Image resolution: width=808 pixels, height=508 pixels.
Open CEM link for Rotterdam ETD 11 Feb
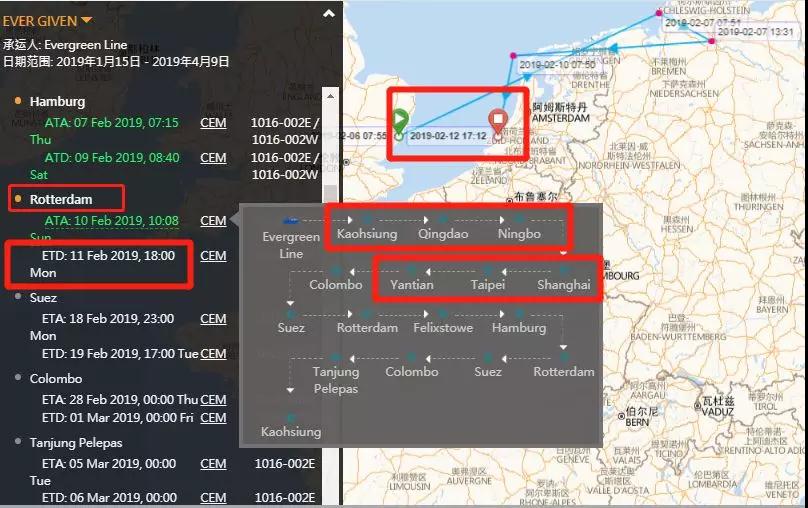pos(213,256)
